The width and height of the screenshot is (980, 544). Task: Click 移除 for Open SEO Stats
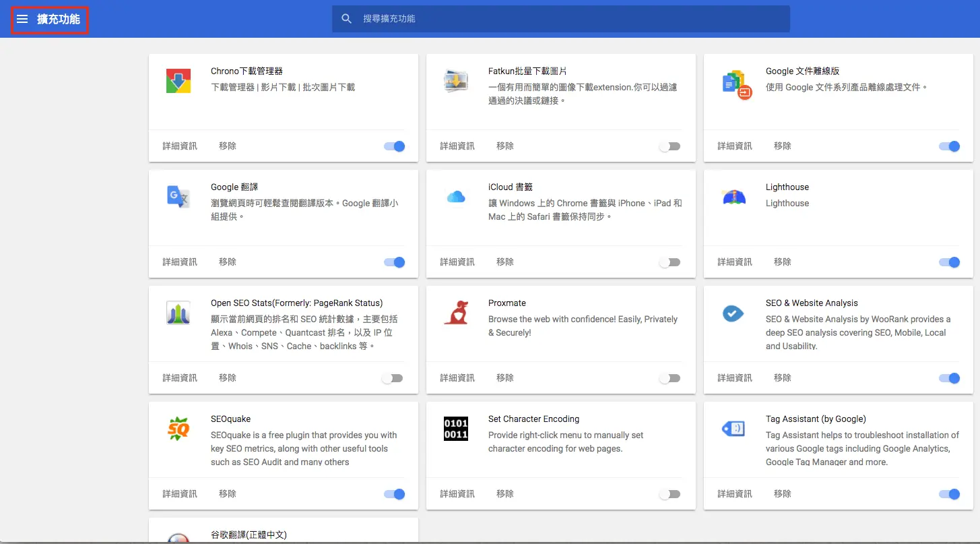(228, 377)
